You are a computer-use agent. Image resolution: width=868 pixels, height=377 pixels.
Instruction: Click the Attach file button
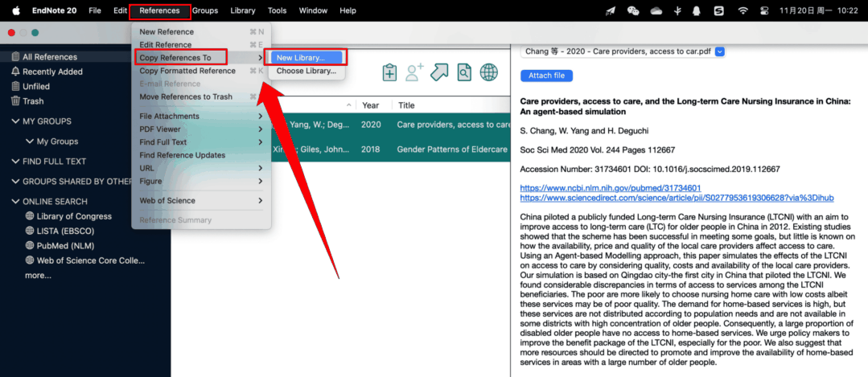tap(546, 76)
